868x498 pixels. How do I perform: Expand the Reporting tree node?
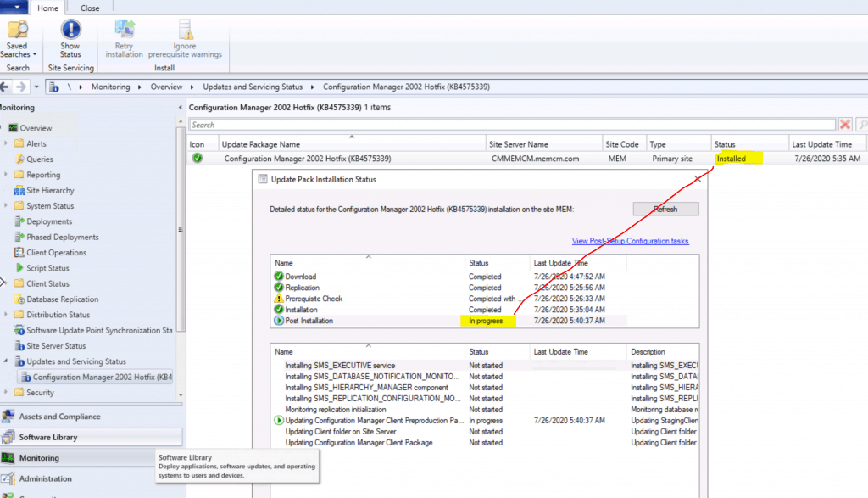[6, 175]
